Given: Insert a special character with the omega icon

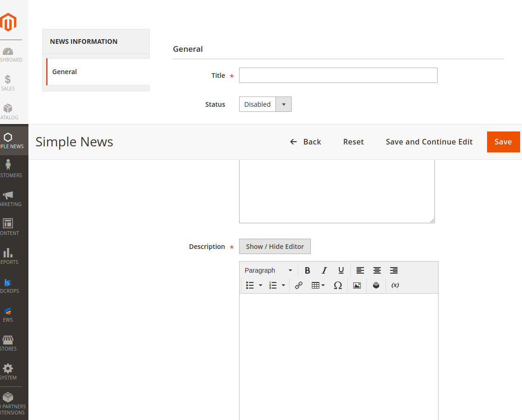Looking at the screenshot, I should [338, 285].
